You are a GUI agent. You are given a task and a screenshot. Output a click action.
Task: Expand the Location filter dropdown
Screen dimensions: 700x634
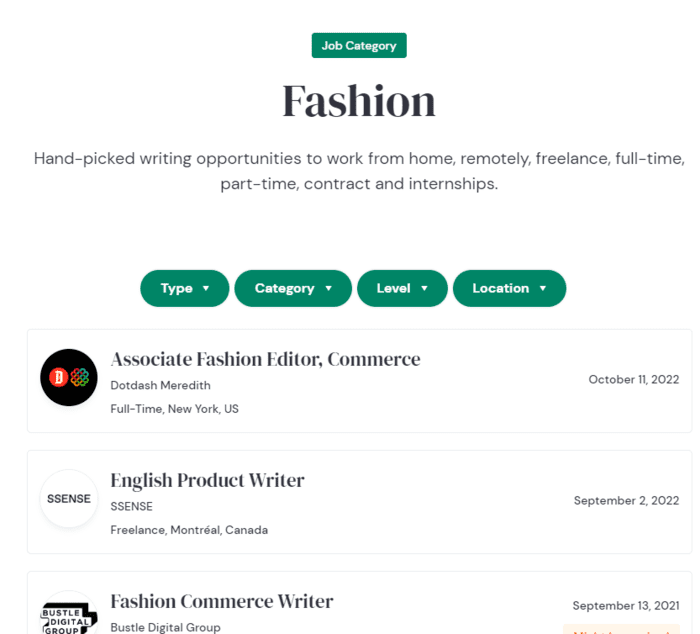[x=509, y=288]
